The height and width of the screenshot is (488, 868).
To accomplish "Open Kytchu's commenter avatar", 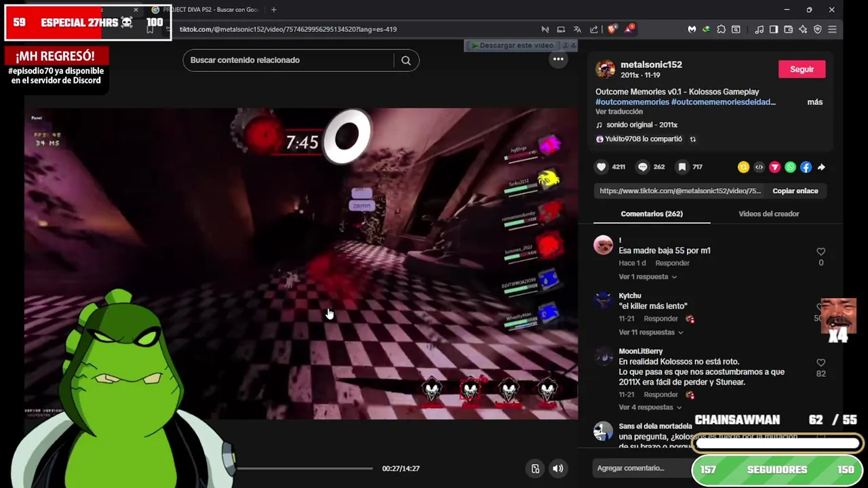I will [603, 300].
